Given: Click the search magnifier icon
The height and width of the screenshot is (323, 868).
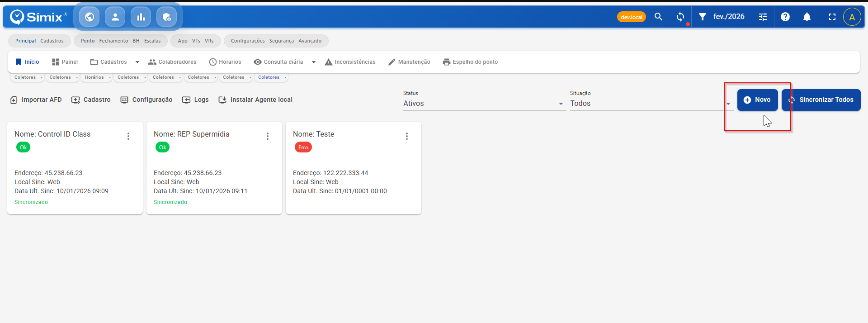Looking at the screenshot, I should click(x=659, y=17).
